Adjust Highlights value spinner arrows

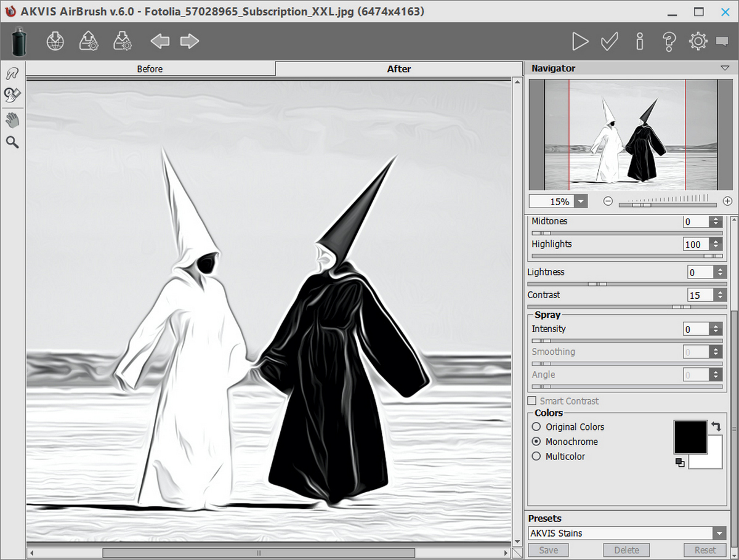tap(715, 245)
